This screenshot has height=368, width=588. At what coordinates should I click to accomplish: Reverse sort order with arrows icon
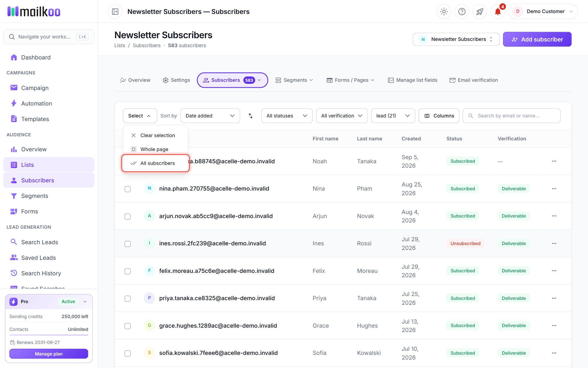pos(250,116)
